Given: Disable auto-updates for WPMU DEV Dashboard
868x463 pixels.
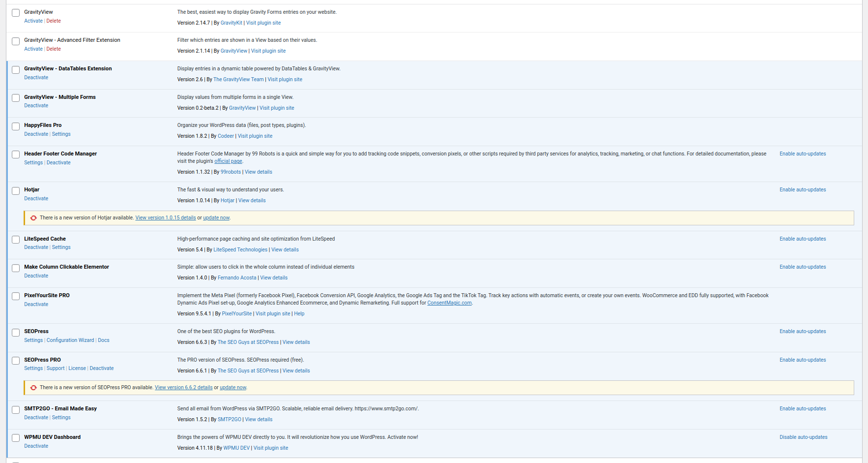Looking at the screenshot, I should [803, 437].
